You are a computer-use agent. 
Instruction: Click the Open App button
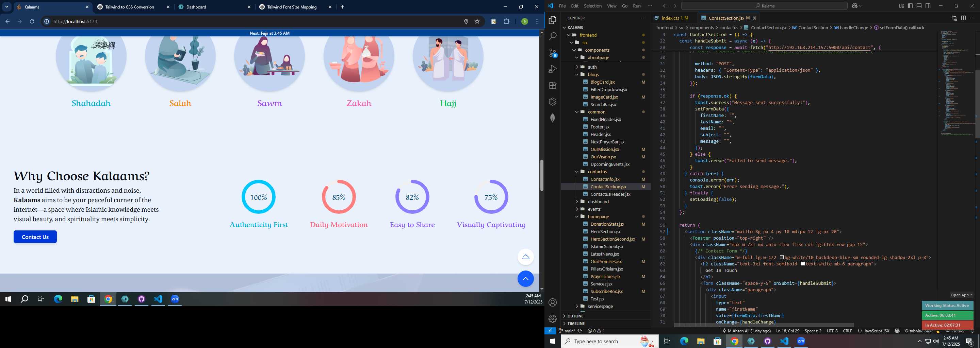tap(961, 295)
